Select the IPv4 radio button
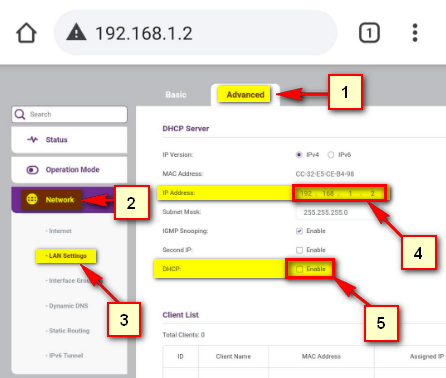Viewport: 446px width, 378px height. tap(299, 155)
